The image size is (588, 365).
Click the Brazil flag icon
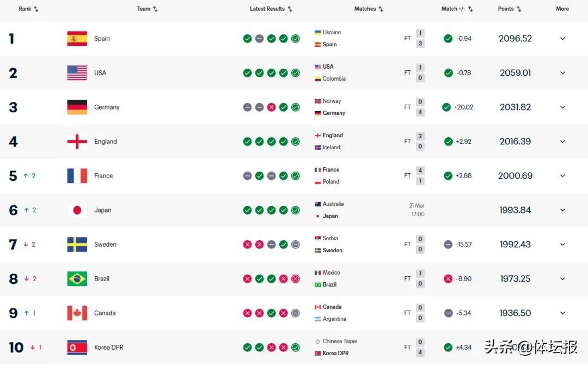[x=77, y=279]
